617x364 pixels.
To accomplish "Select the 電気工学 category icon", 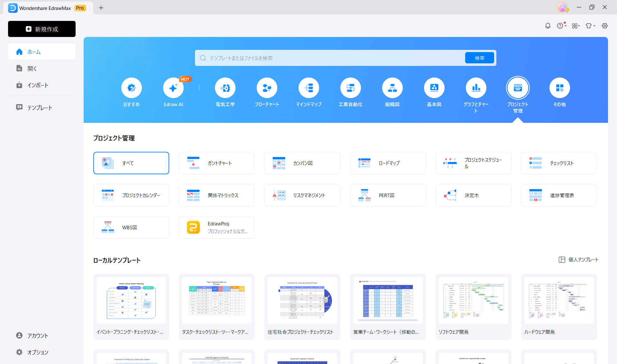I will [225, 88].
